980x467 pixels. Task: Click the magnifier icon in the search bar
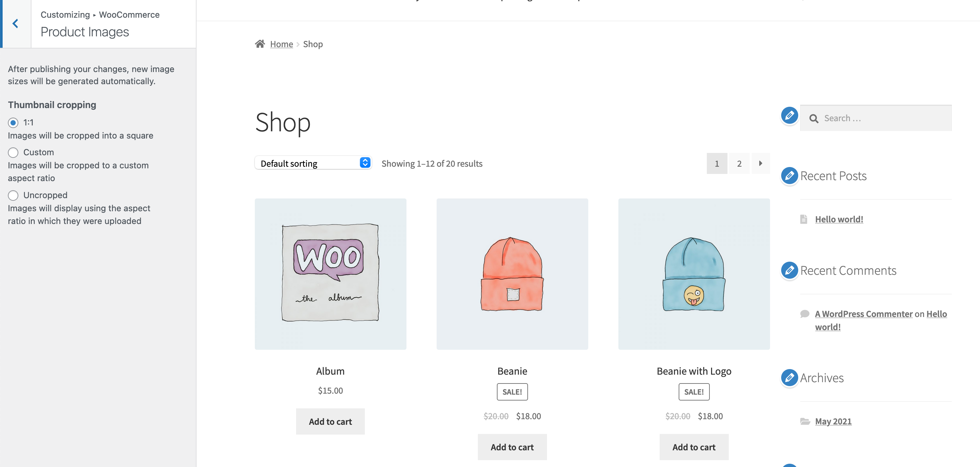[x=815, y=118]
